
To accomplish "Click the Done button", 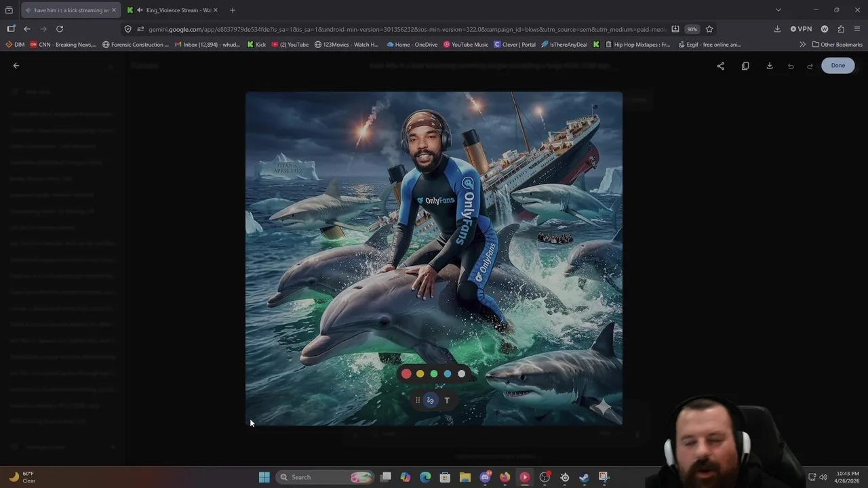I will point(838,66).
